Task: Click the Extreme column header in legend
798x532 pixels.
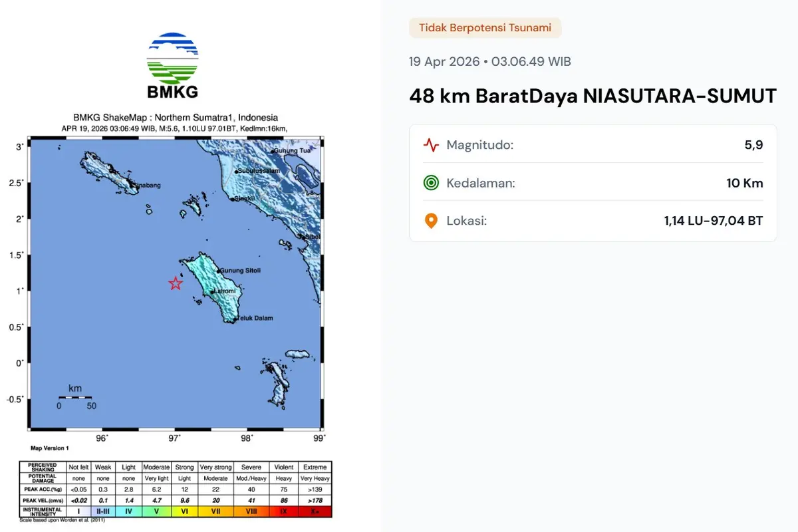Action: click(315, 467)
